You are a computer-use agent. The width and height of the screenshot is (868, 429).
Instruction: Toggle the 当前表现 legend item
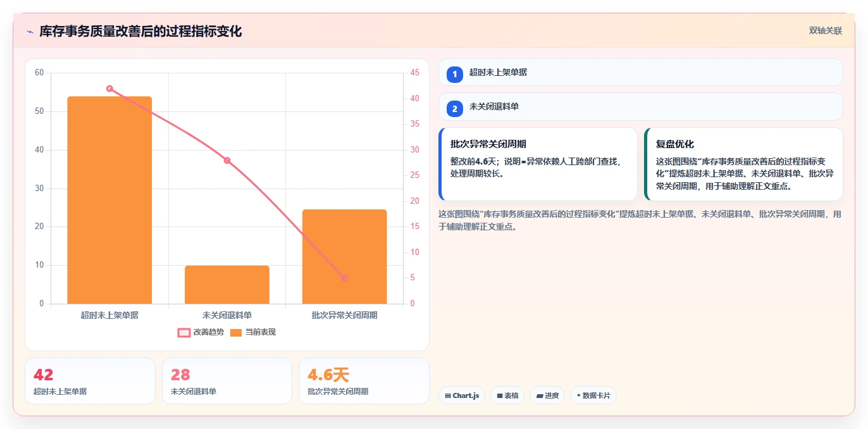point(253,332)
